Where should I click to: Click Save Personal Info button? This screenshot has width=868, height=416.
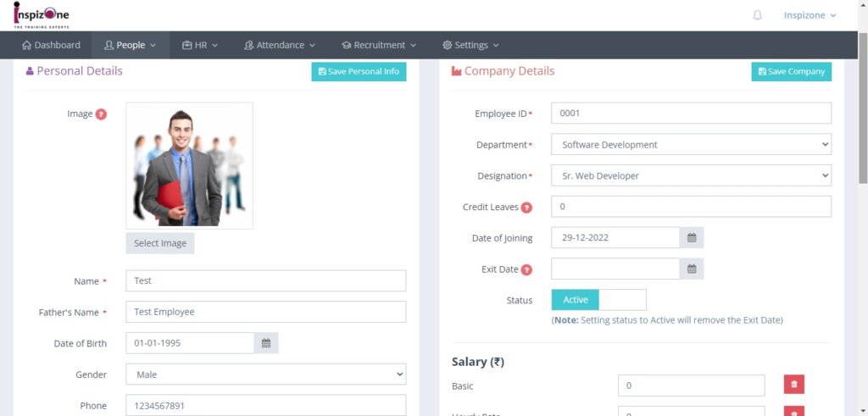coord(359,72)
